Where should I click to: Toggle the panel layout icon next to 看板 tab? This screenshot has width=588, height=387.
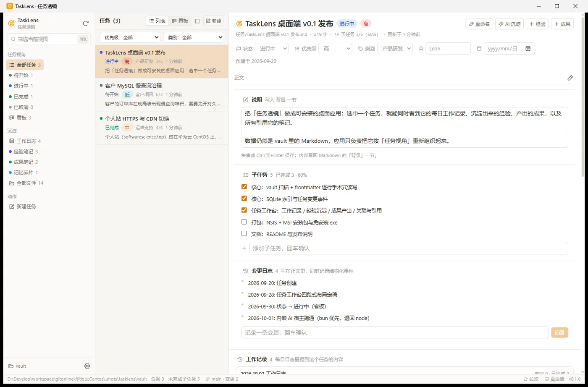tap(197, 21)
